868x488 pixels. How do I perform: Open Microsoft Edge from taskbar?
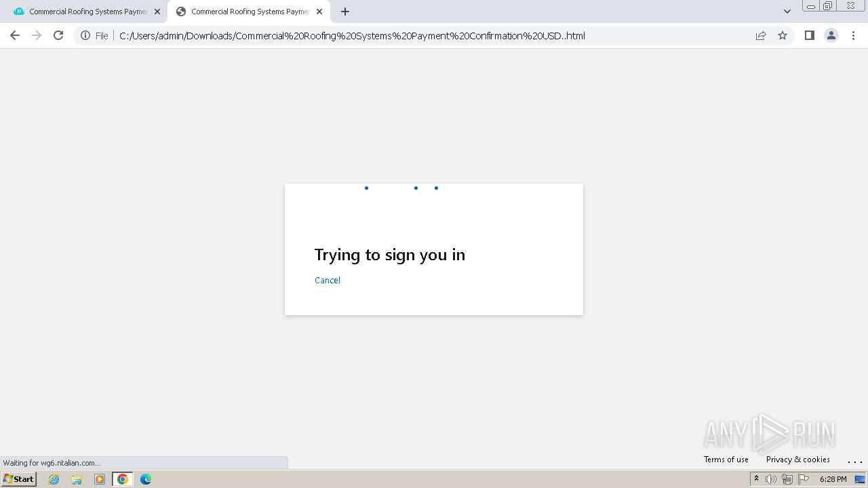(146, 479)
